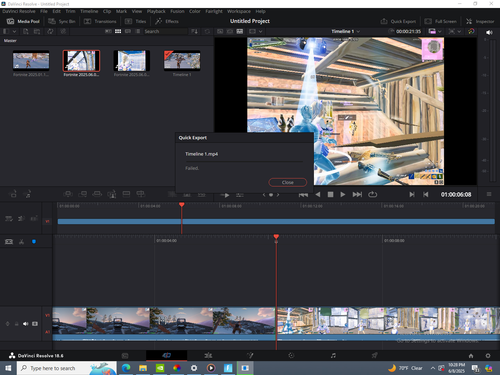500x375 pixels.
Task: Click the Append to end icon
Action: click(x=83, y=194)
